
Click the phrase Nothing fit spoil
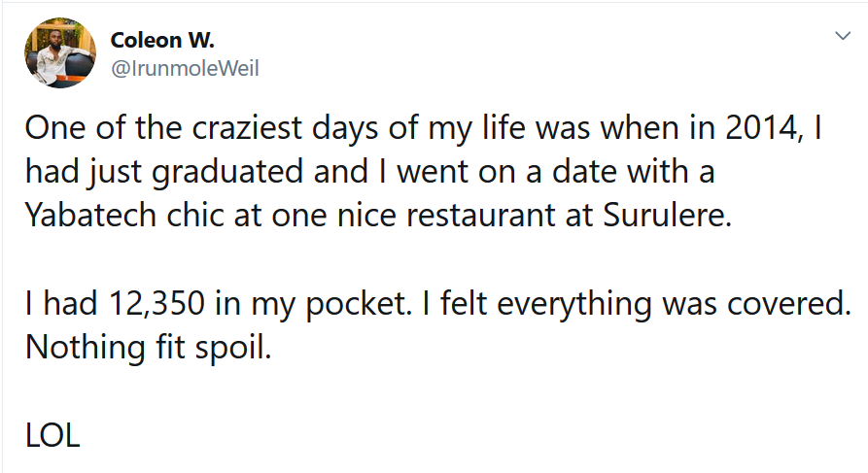pos(149,348)
